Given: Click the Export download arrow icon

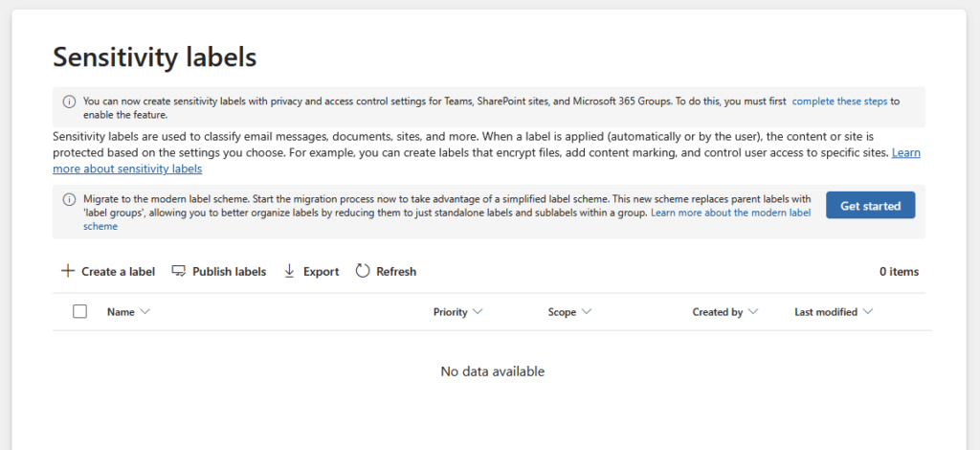Looking at the screenshot, I should tap(289, 271).
